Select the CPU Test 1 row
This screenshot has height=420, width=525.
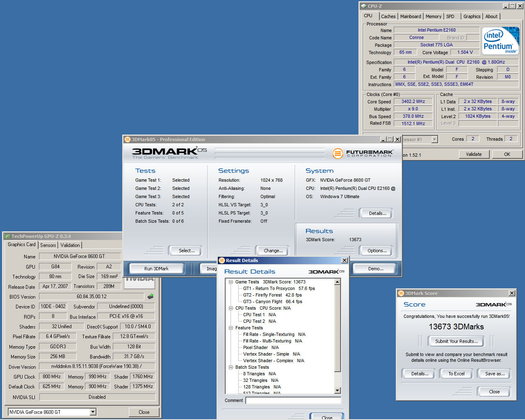click(260, 315)
